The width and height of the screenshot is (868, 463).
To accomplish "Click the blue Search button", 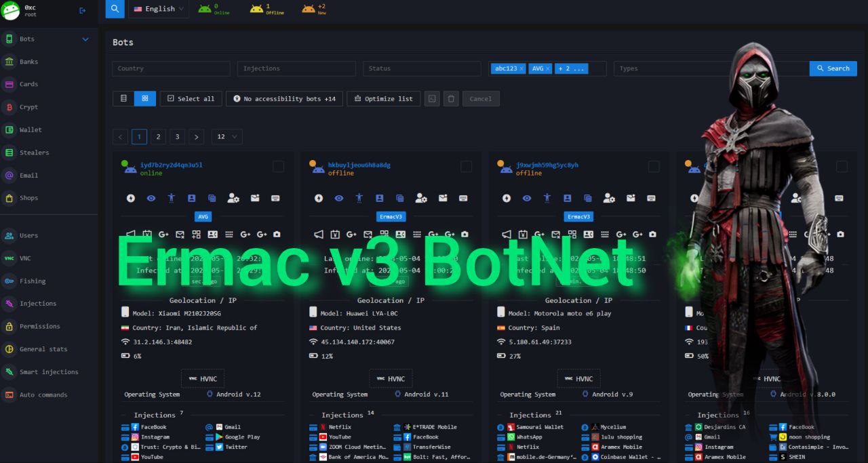I will click(x=833, y=68).
